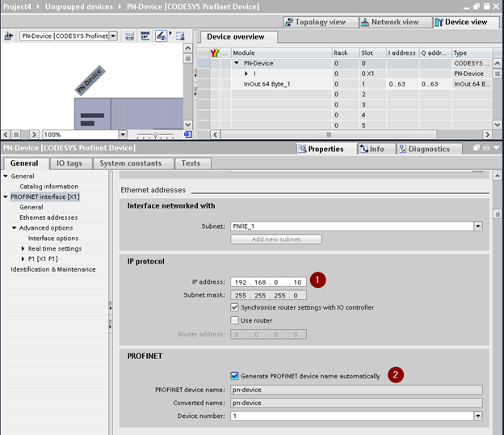Click the overview navigation icon beside zoom slider
Screen dimensions: 504x435
tap(188, 134)
